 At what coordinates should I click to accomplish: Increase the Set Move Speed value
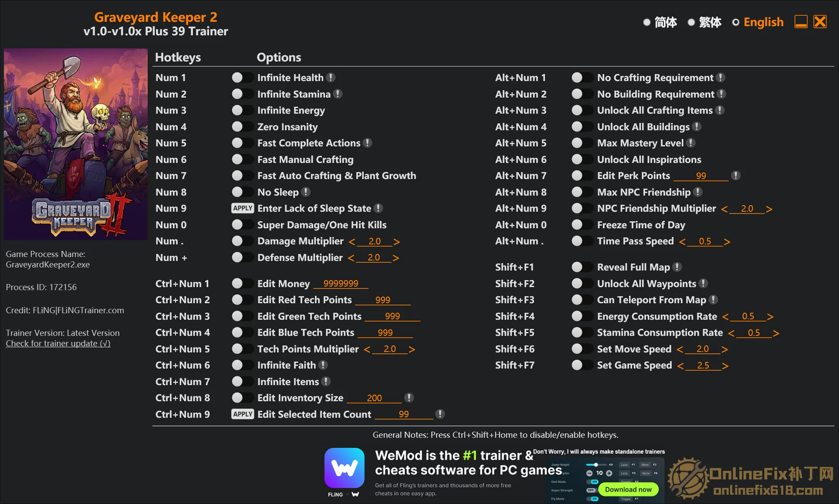coord(724,349)
